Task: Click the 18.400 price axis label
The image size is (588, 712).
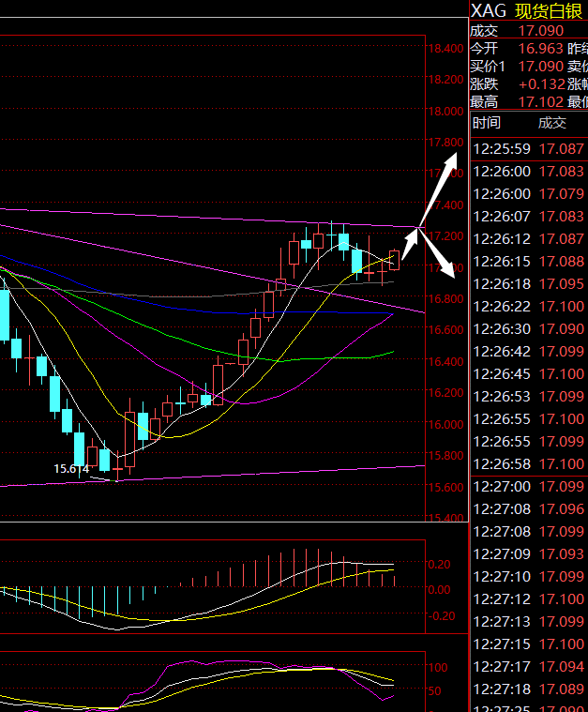Action: (x=445, y=48)
